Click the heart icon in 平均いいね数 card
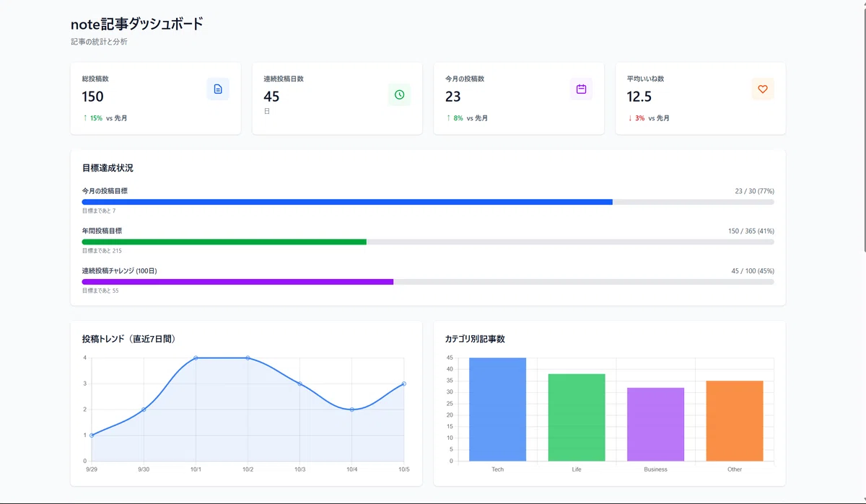This screenshot has width=866, height=504. pyautogui.click(x=763, y=89)
